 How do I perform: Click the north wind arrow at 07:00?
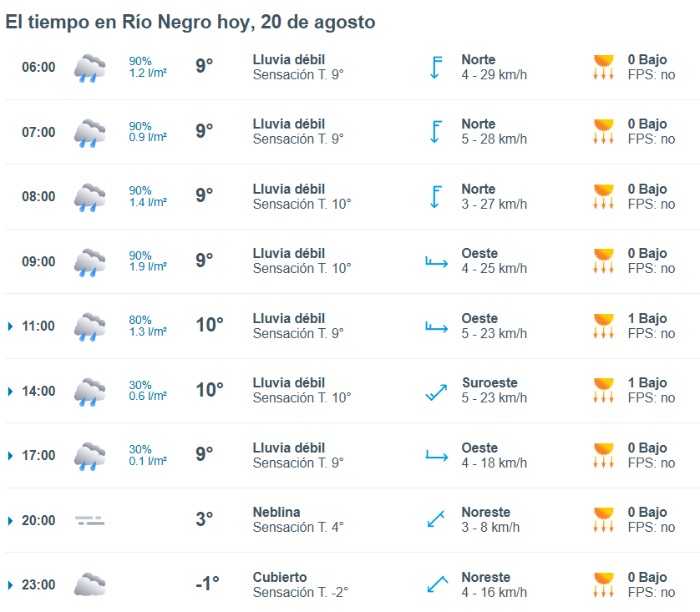(x=436, y=132)
